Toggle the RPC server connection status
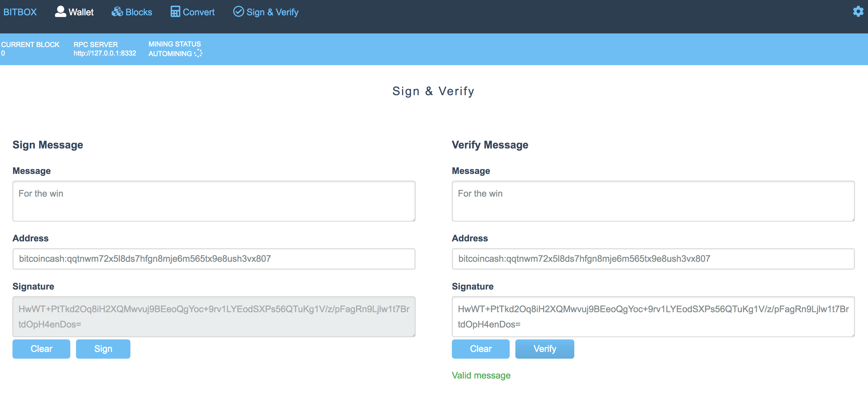868x404 pixels. tap(105, 49)
